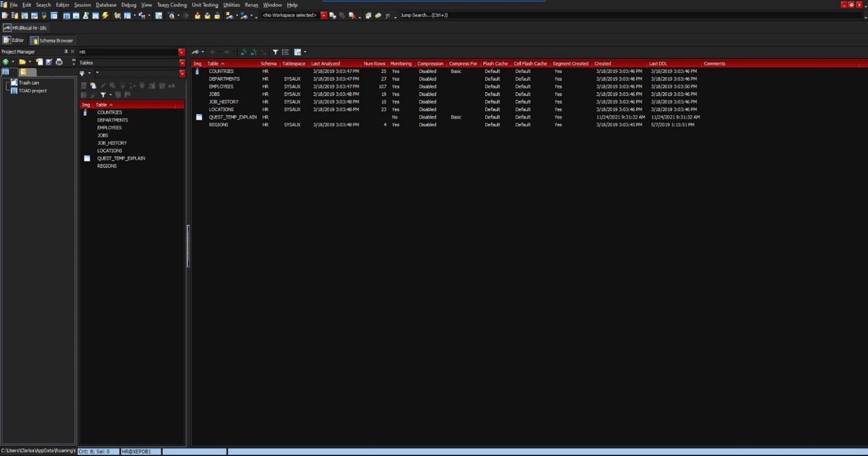Image resolution: width=868 pixels, height=456 pixels.
Task: Click the create table icon in left panel toolbar
Action: (93, 85)
